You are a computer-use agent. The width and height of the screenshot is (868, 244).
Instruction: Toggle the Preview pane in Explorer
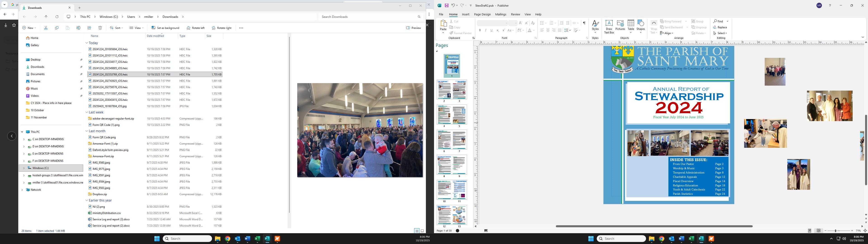coord(413,28)
